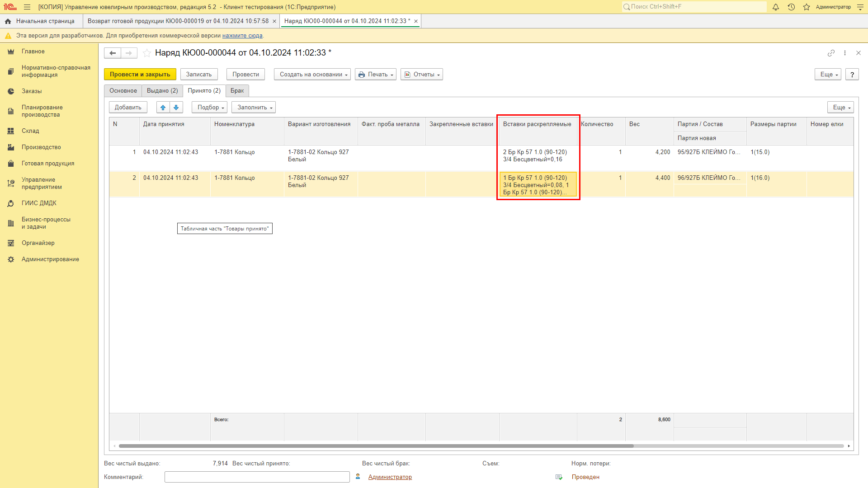
Task: Open Производство section
Action: click(x=41, y=147)
